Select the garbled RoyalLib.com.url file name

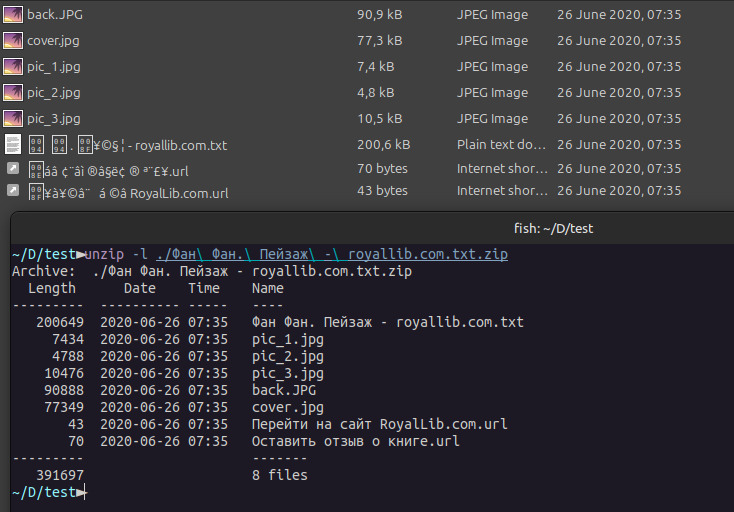pos(128,193)
